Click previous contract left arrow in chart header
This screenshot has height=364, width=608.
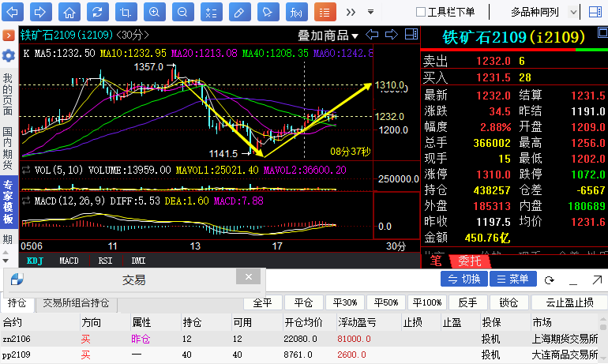372,35
